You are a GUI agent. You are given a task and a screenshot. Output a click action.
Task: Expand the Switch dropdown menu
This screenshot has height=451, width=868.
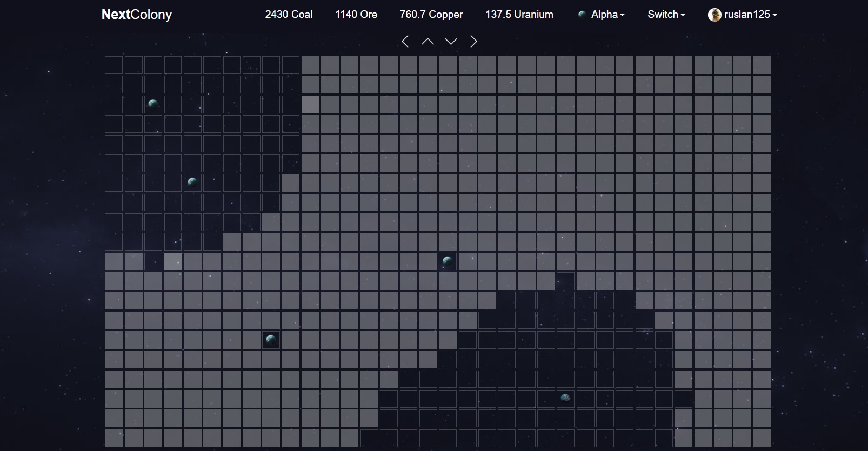coord(666,15)
